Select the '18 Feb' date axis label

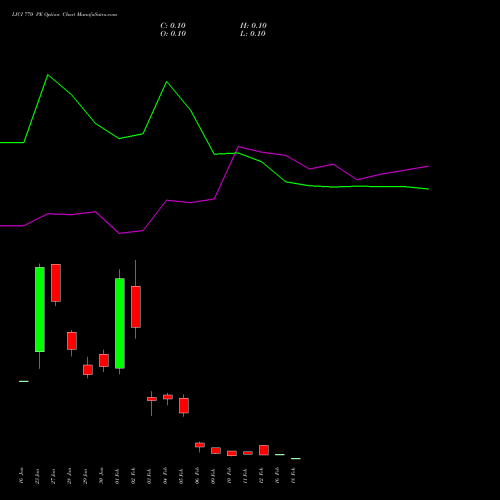coord(293,476)
